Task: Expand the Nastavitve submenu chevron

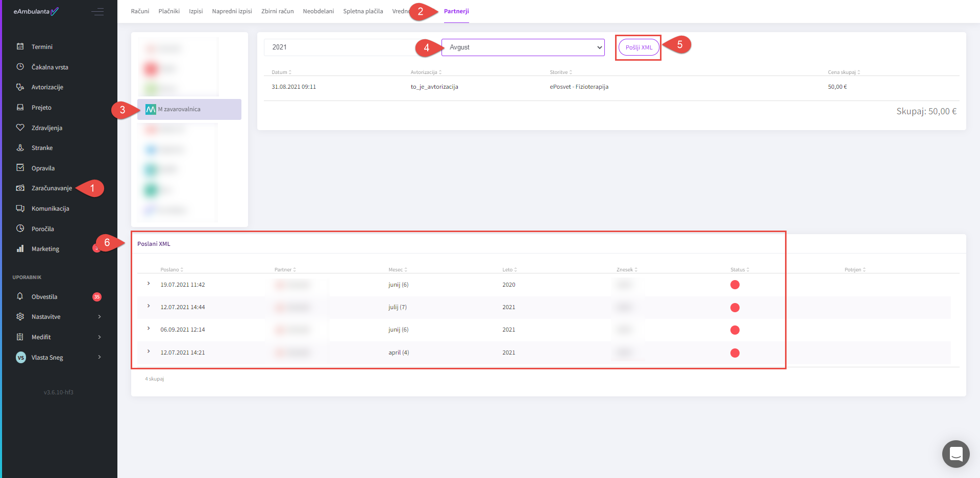Action: click(x=100, y=317)
